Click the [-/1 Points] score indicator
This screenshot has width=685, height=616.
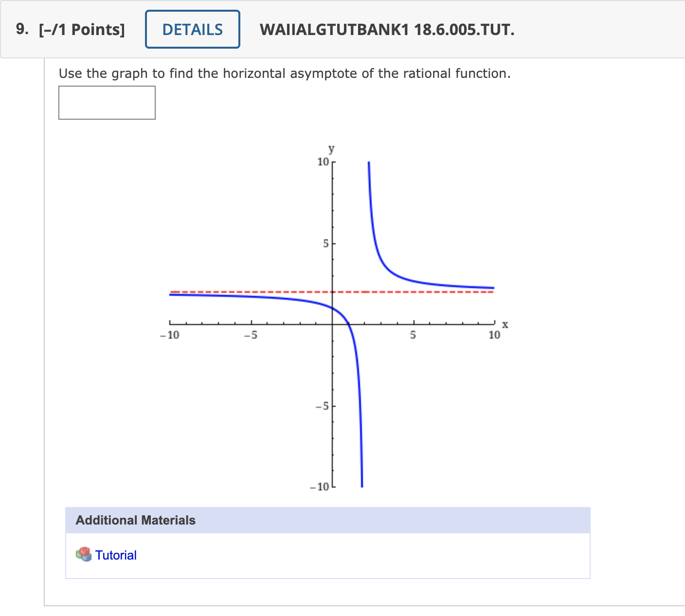(x=81, y=29)
